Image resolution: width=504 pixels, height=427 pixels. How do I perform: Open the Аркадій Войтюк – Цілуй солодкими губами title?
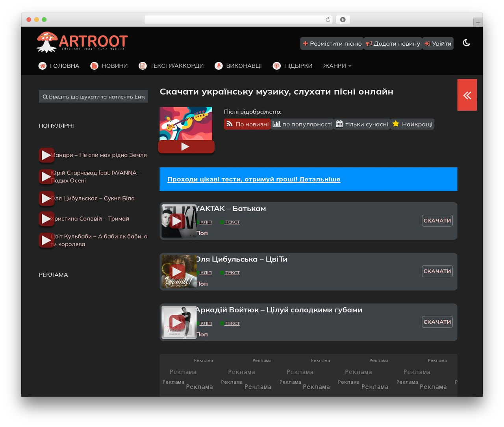[x=279, y=310]
